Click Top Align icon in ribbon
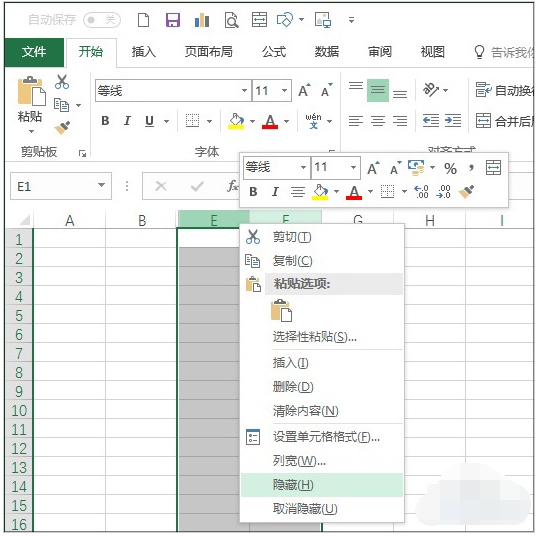The height and width of the screenshot is (536, 541). 356,86
